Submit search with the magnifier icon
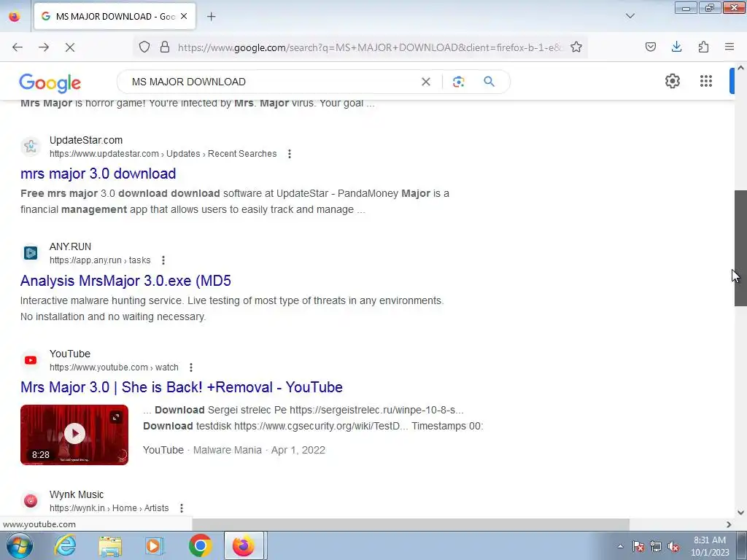 pos(489,82)
